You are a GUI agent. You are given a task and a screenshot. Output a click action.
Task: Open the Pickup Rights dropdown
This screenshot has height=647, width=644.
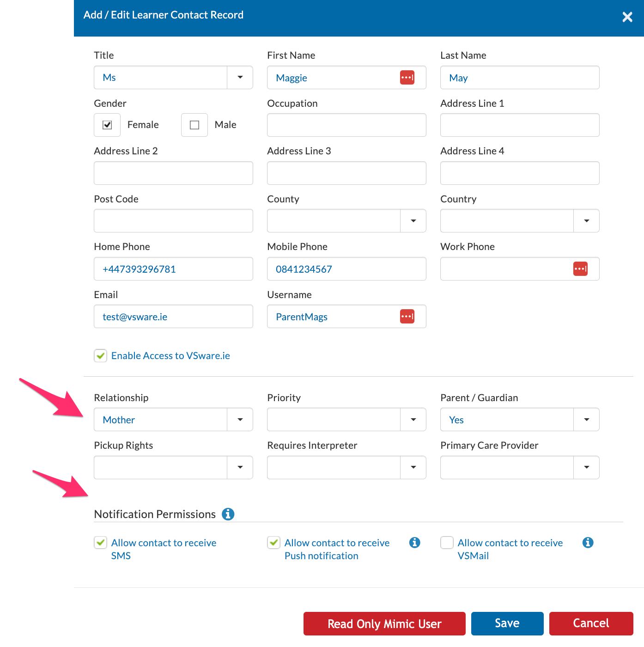[x=173, y=467]
